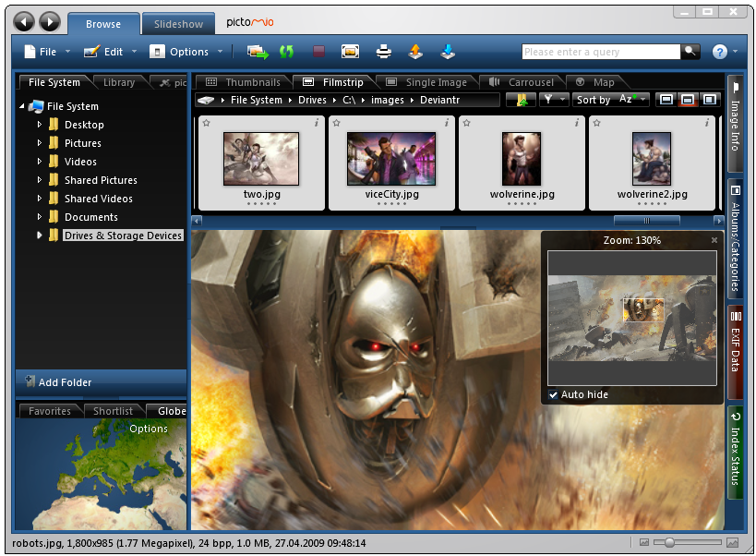This screenshot has height=556, width=756.
Task: Select third layout mode icon
Action: (710, 100)
